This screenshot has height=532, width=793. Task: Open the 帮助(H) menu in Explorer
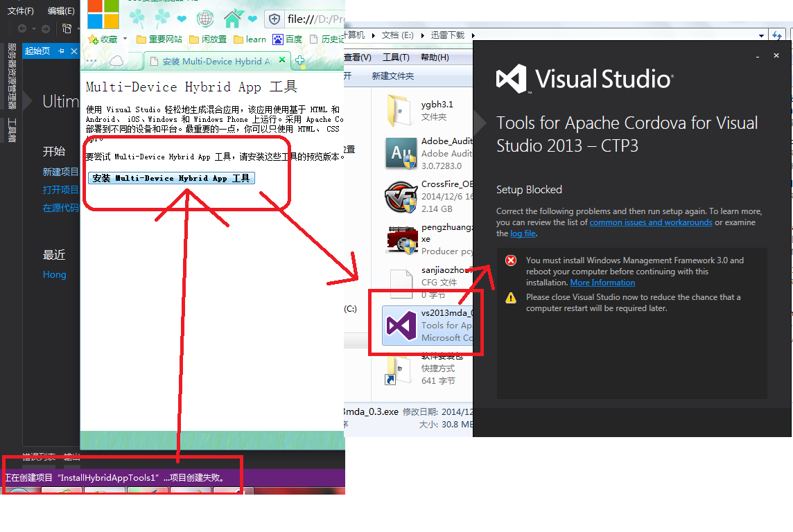coord(435,57)
